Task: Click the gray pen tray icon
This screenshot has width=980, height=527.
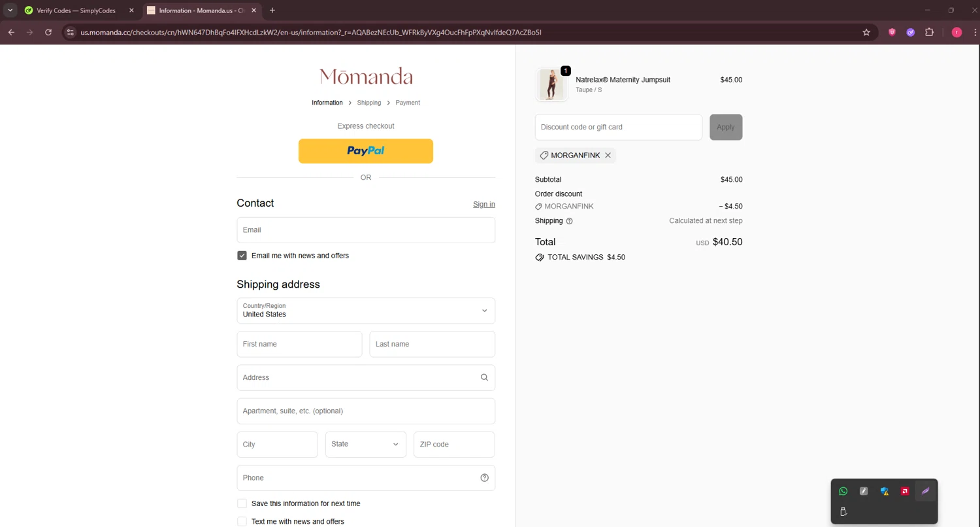Action: [x=864, y=491]
